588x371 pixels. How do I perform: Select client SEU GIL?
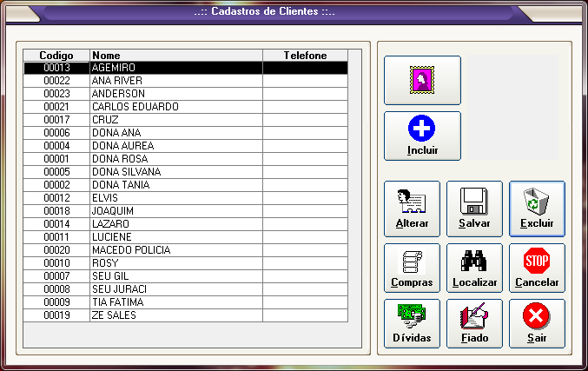pos(186,276)
